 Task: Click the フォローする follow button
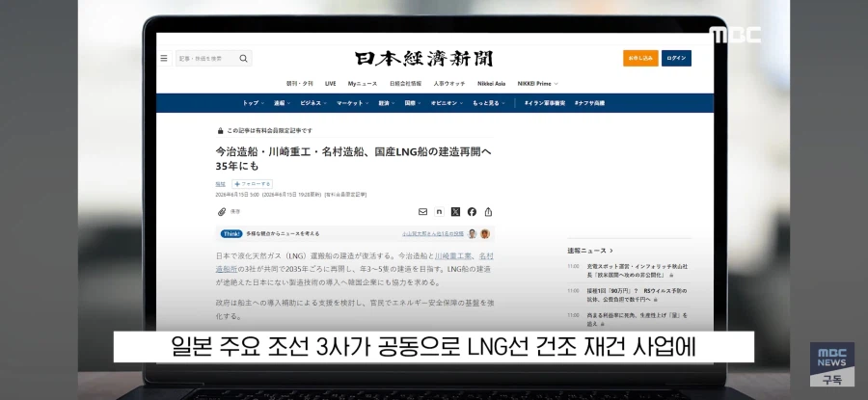click(253, 184)
